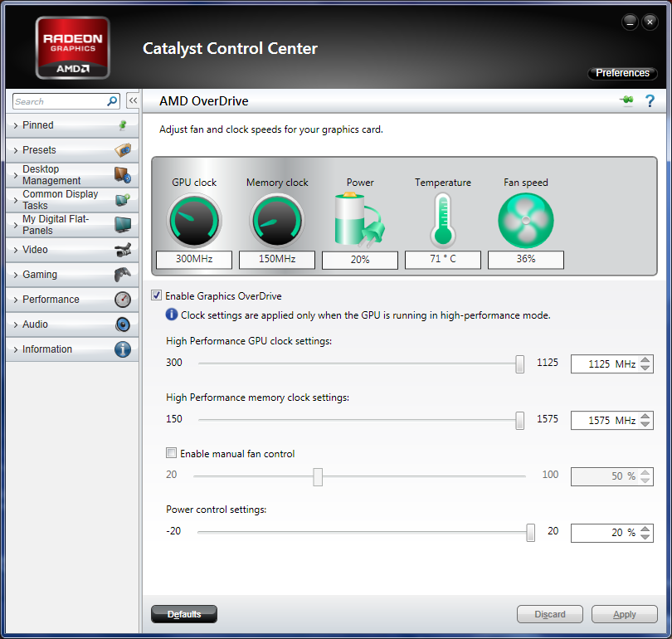
Task: Click the Fan speed fan icon
Action: tap(526, 220)
